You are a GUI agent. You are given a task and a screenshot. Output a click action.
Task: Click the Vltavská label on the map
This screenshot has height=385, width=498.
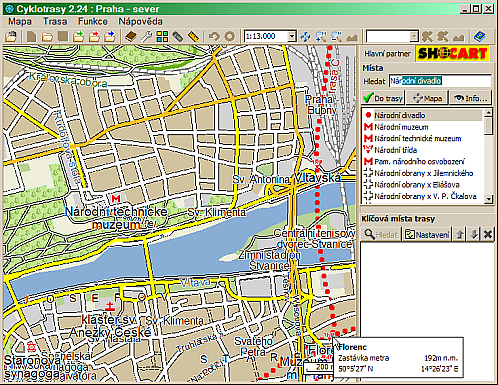[318, 178]
